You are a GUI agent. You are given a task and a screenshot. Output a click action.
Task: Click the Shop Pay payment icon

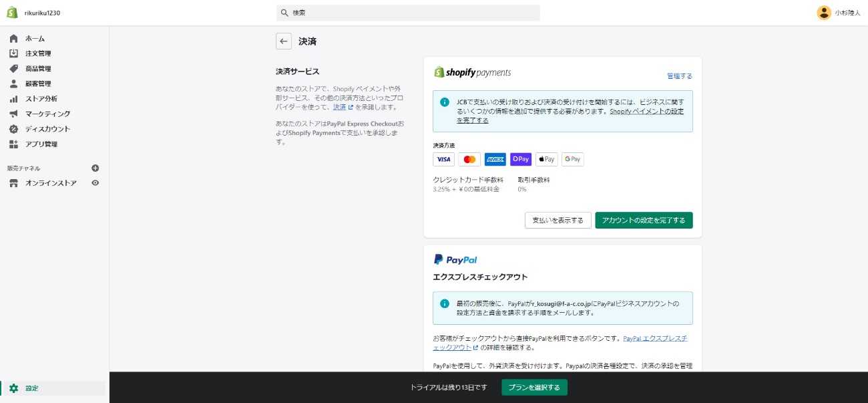point(521,159)
